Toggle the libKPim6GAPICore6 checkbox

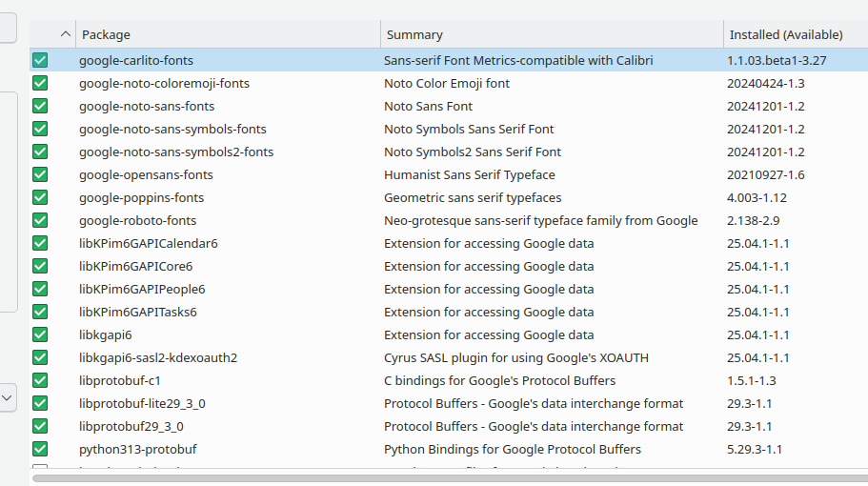(x=40, y=266)
